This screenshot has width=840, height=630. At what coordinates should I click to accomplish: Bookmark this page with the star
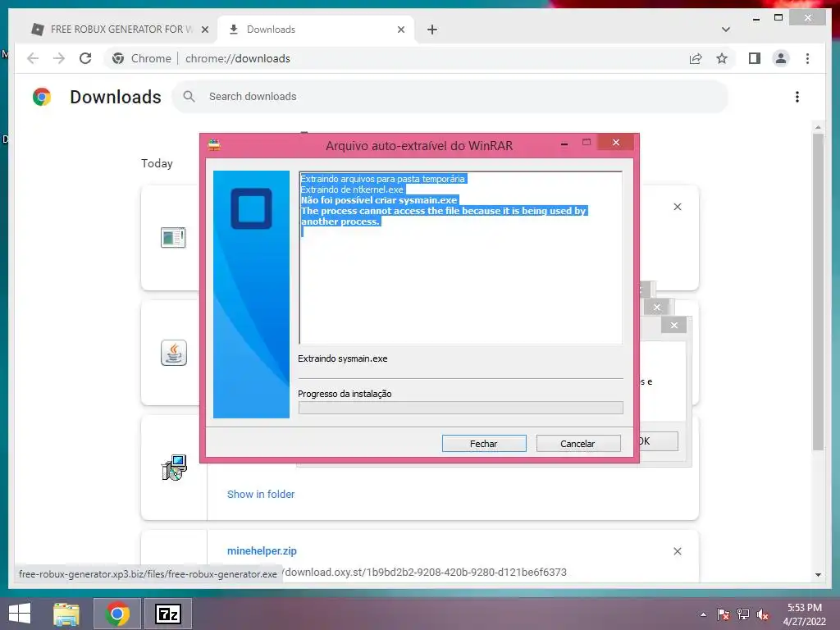pos(722,58)
